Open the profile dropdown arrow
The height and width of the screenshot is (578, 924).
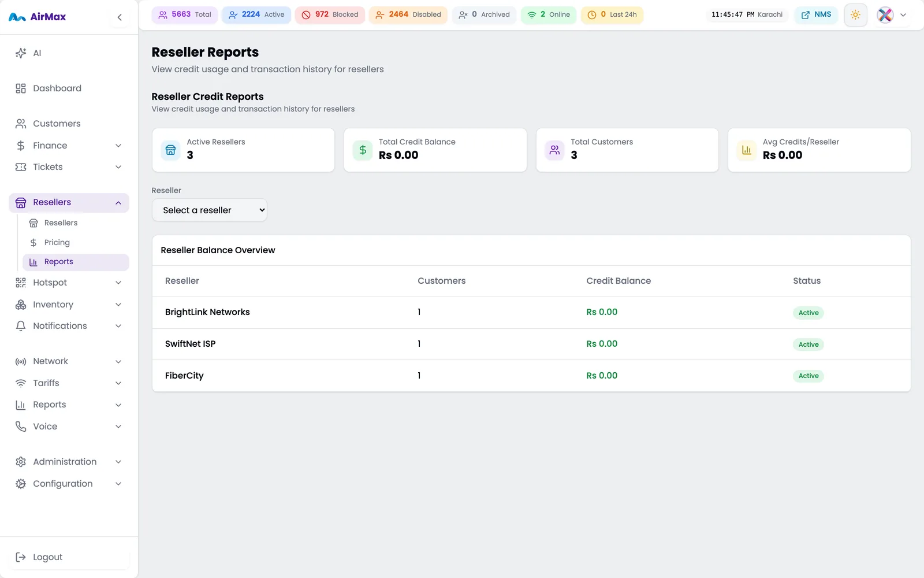[903, 15]
